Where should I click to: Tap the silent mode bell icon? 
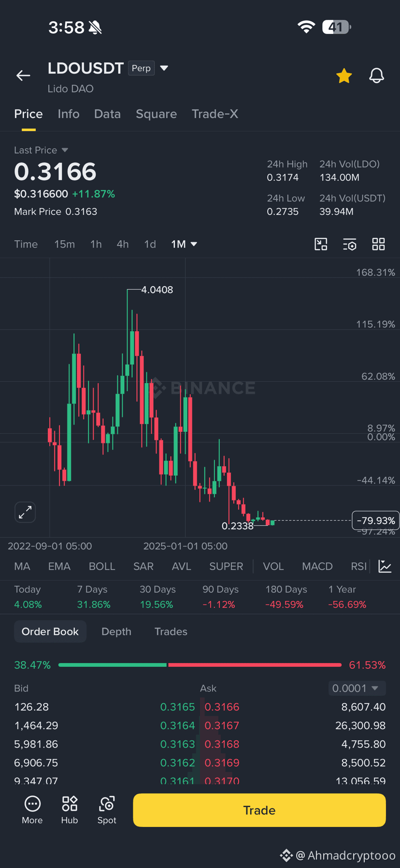coord(95,28)
